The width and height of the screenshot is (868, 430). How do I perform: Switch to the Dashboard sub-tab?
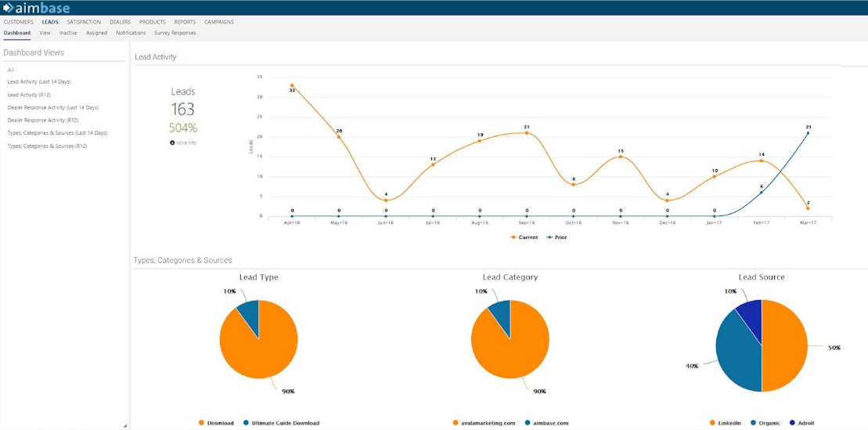[x=17, y=33]
